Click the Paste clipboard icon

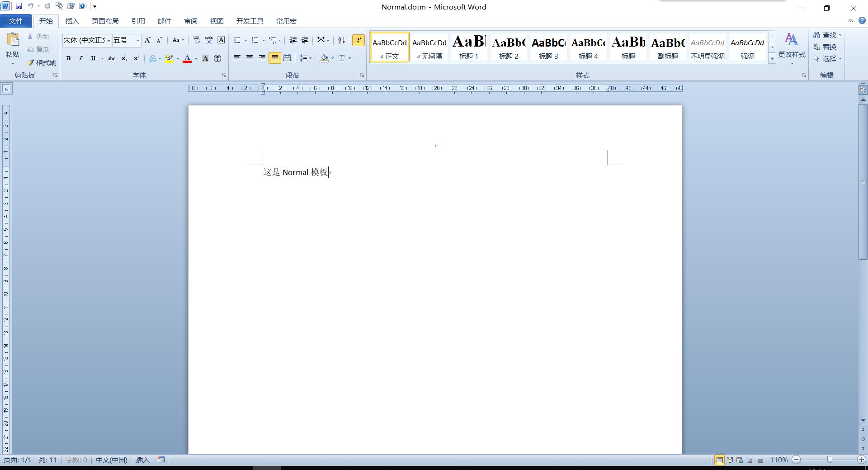[x=13, y=40]
